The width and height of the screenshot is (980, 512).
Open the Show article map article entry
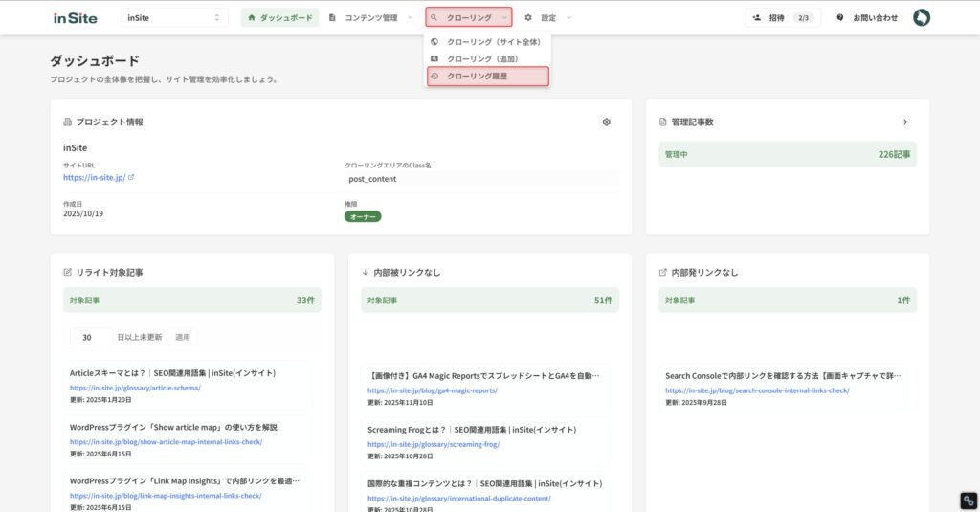(173, 427)
